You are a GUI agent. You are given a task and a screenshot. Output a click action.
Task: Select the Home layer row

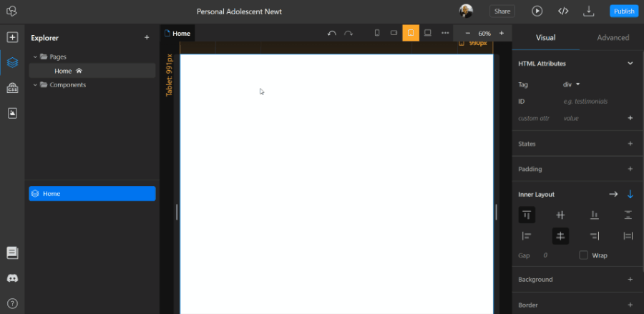coord(92,193)
